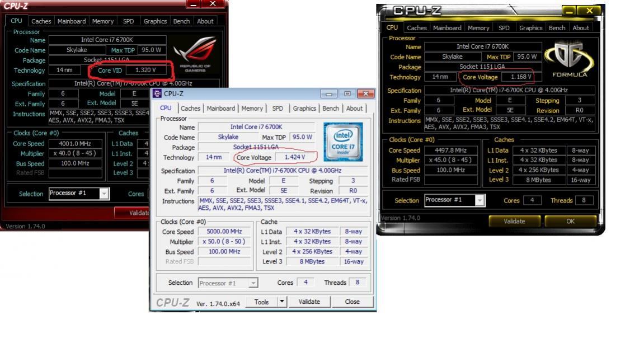Switch to Caches tab in middle window
This screenshot has width=644, height=362.
[x=191, y=109]
